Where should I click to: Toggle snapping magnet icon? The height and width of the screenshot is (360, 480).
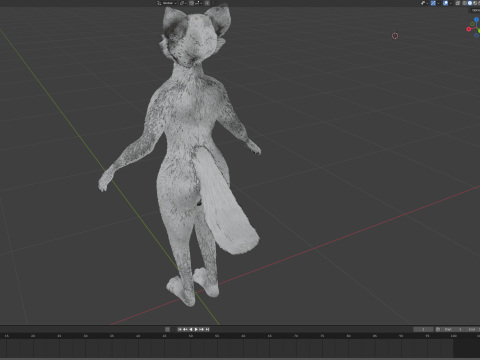191,3
